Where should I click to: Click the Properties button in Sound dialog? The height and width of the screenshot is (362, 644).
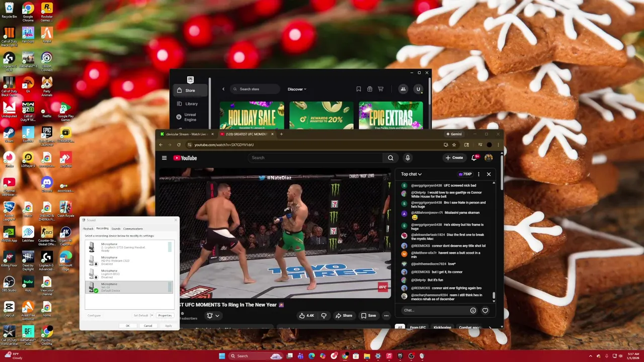pos(165,316)
